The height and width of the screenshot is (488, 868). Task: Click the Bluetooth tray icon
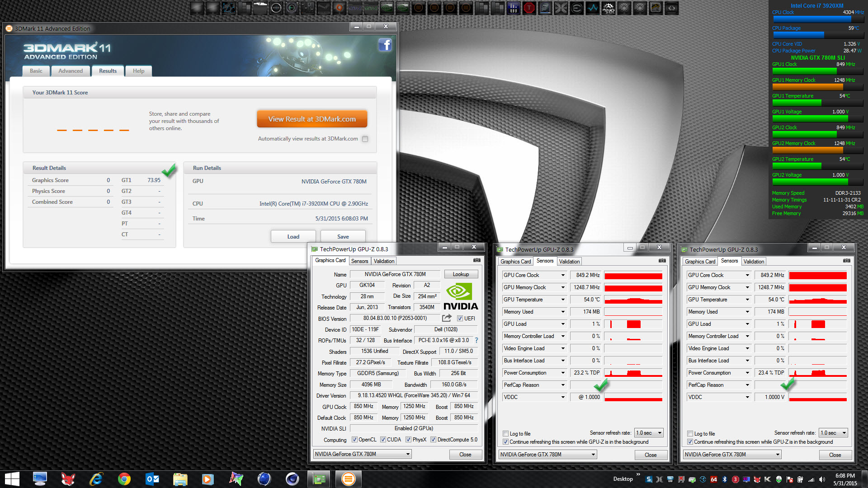pos(724,479)
